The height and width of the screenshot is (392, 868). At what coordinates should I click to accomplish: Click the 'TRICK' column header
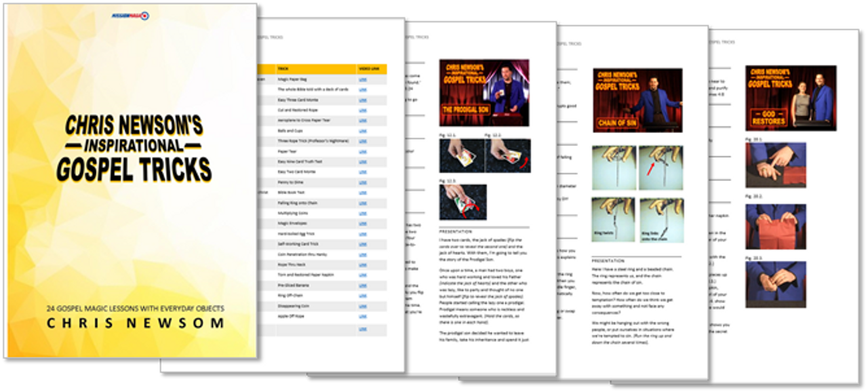pyautogui.click(x=283, y=68)
